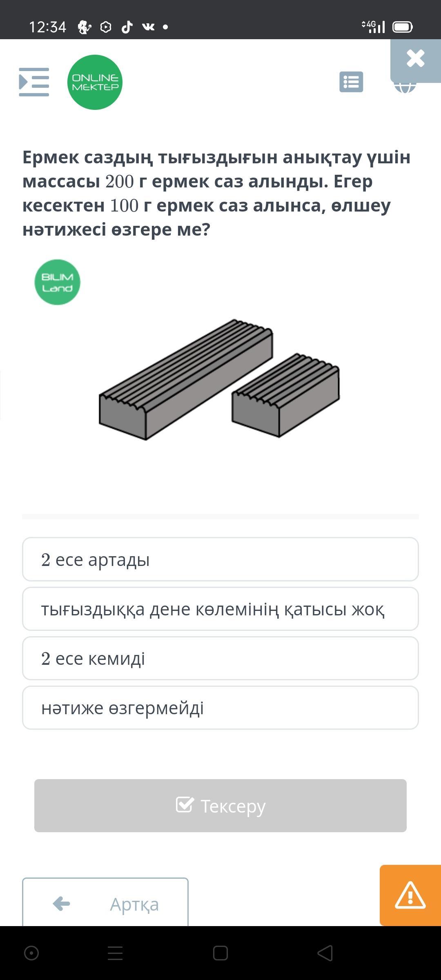
Task: Tap the plasticine blocks illustration
Action: [x=220, y=380]
